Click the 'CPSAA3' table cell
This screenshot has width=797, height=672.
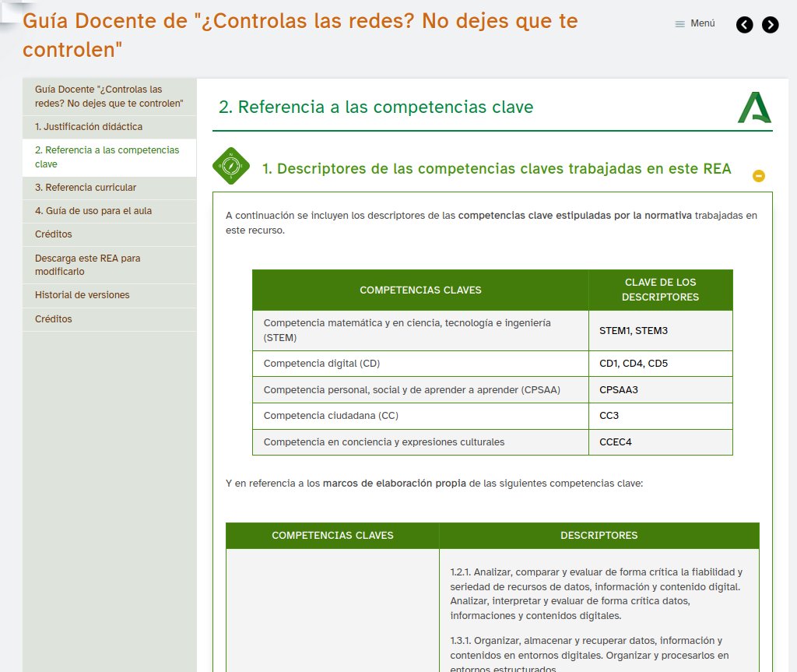pos(660,390)
